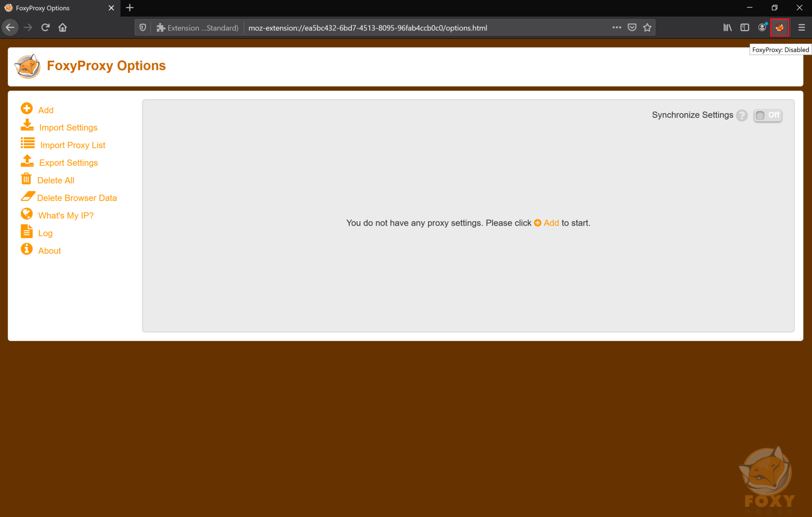Select the Delete Browser Data eraser icon
This screenshot has height=517, width=812.
click(x=27, y=196)
